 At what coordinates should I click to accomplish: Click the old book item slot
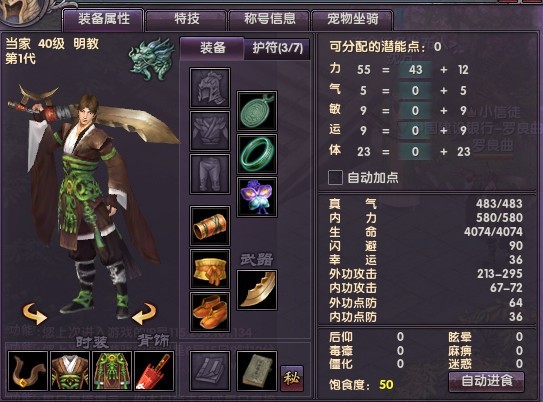coord(257,371)
